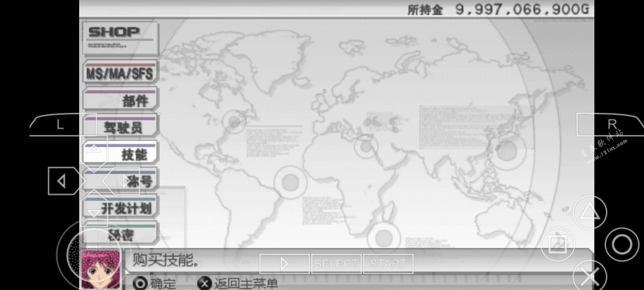Tap the SELECT overlay button
644x290 pixels.
(x=336, y=264)
